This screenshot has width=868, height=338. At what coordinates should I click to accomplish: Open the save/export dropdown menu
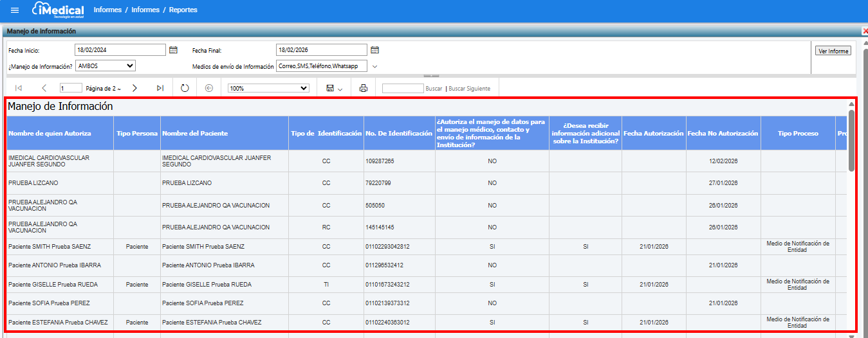click(x=334, y=88)
